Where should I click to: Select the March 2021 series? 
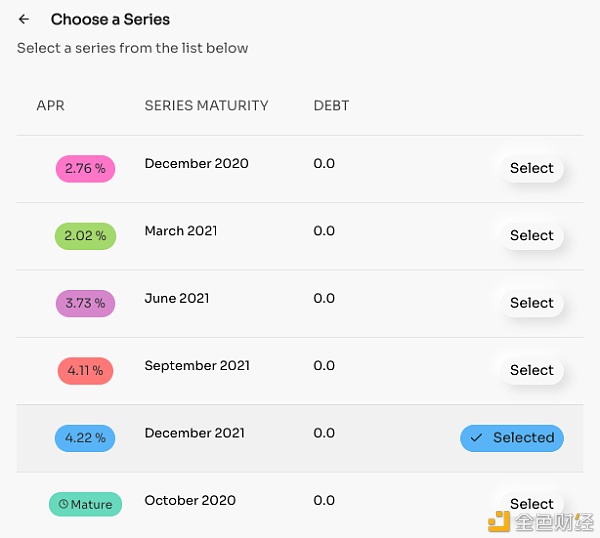[x=532, y=236]
